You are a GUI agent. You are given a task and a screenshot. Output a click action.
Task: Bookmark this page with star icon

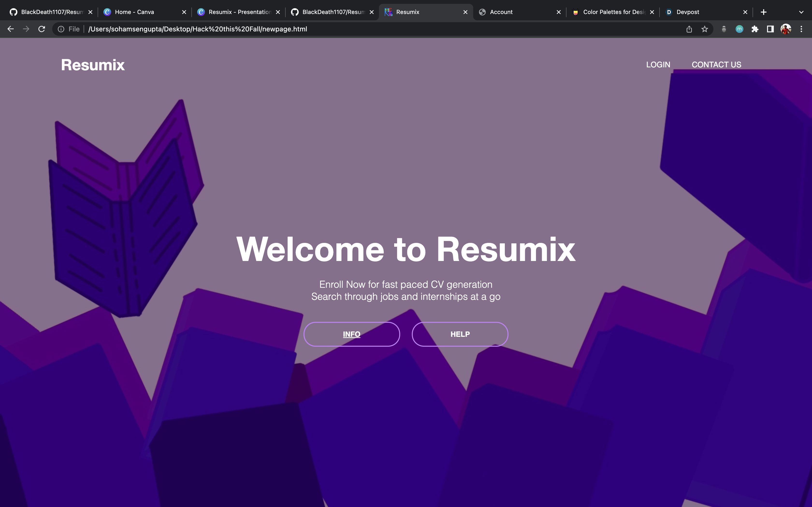point(705,29)
